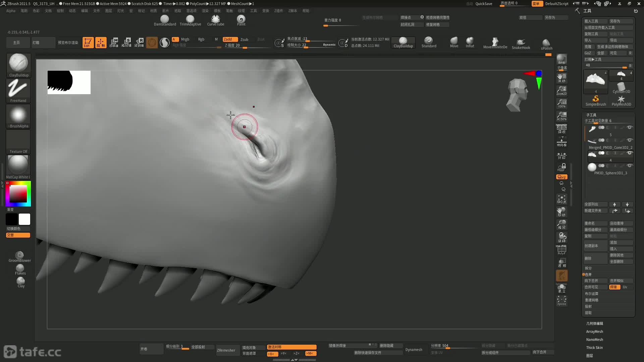Expand the NanoMesh section
Viewport: 644px width, 362px height.
coord(594,340)
